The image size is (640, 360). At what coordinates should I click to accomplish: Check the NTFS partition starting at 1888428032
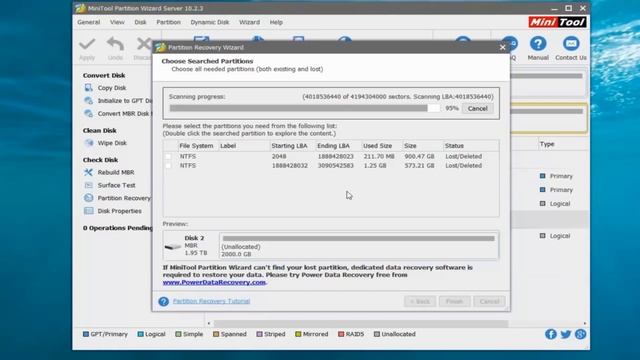tap(168, 166)
